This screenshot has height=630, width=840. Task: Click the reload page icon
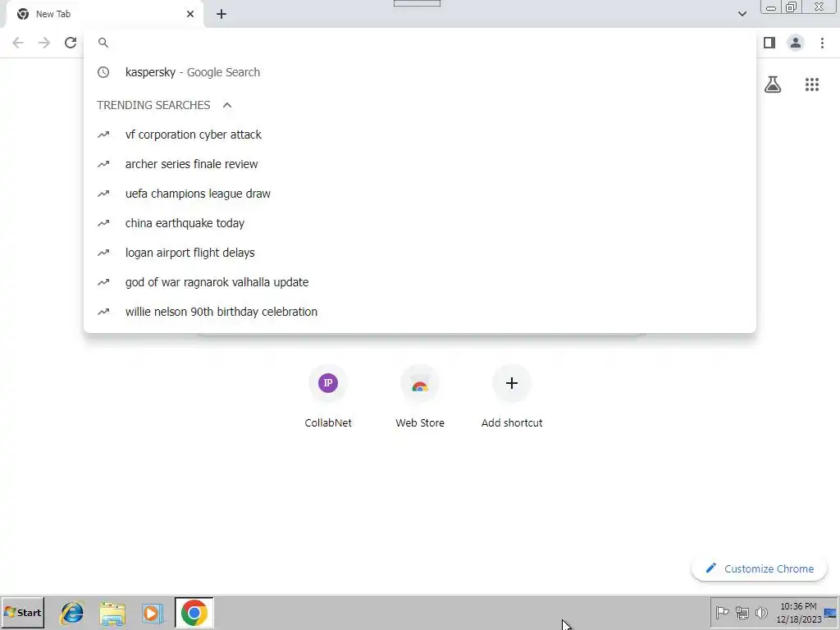71,43
